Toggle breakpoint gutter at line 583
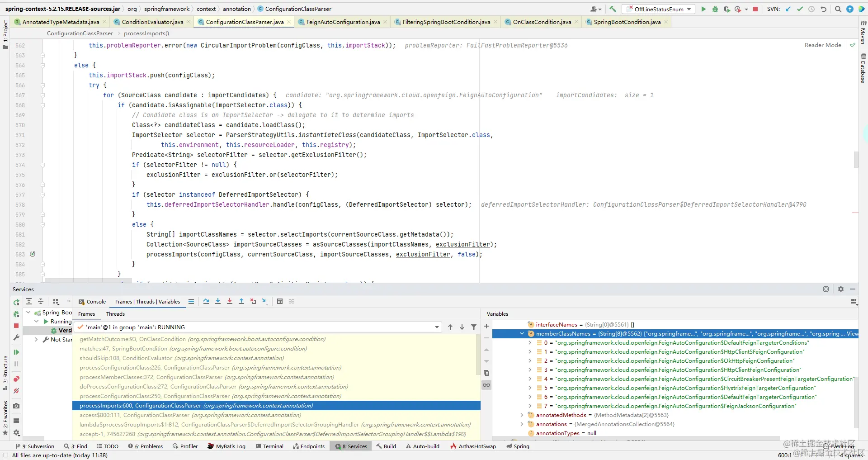Viewport: 868px width, 460px height. point(33,254)
